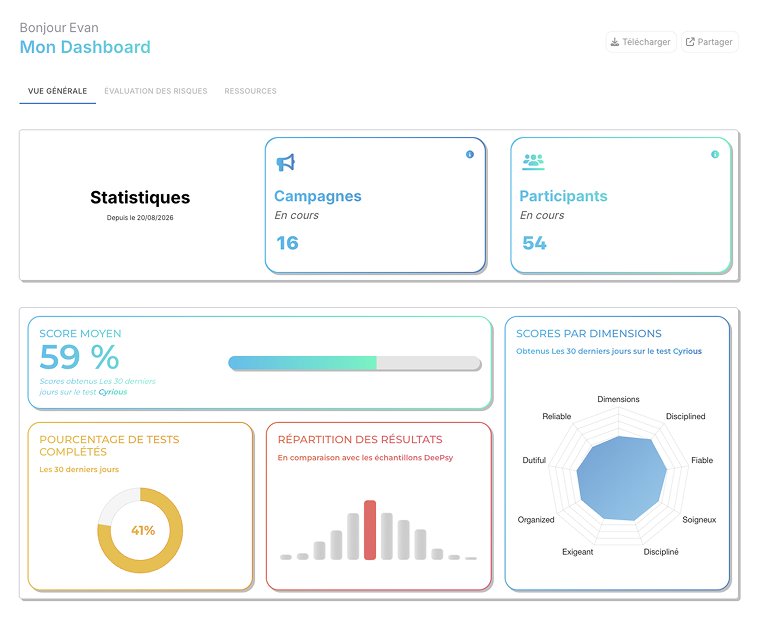Click the Fiable radar axis label

click(702, 460)
